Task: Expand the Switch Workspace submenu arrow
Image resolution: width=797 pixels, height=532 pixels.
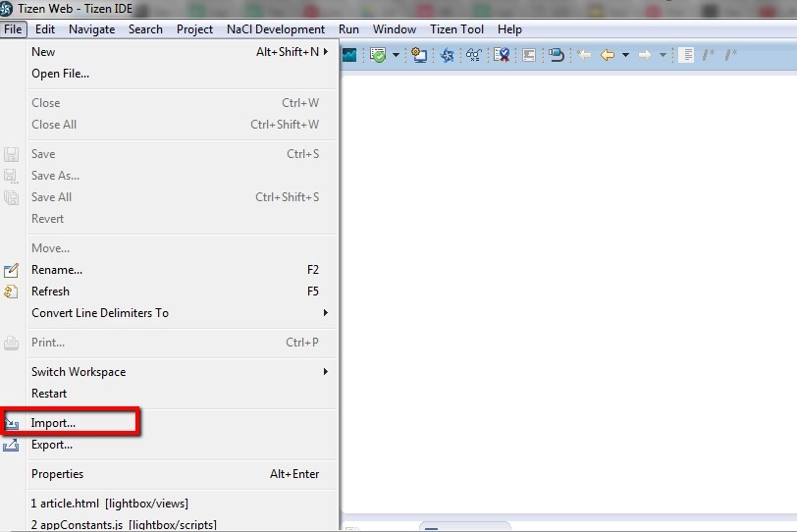Action: coord(326,371)
